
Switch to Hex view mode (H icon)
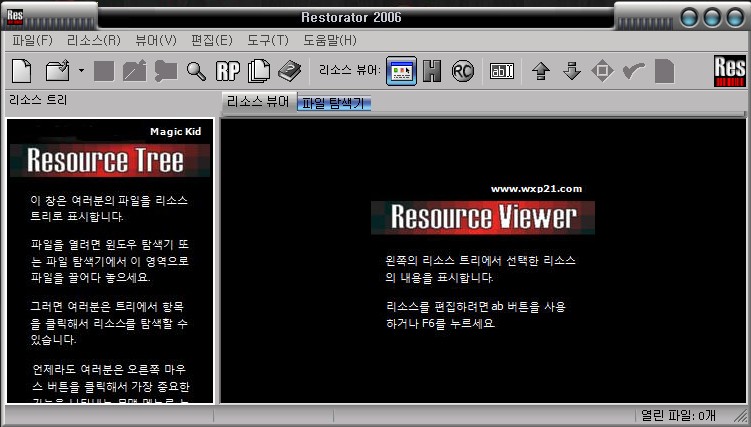coord(432,71)
